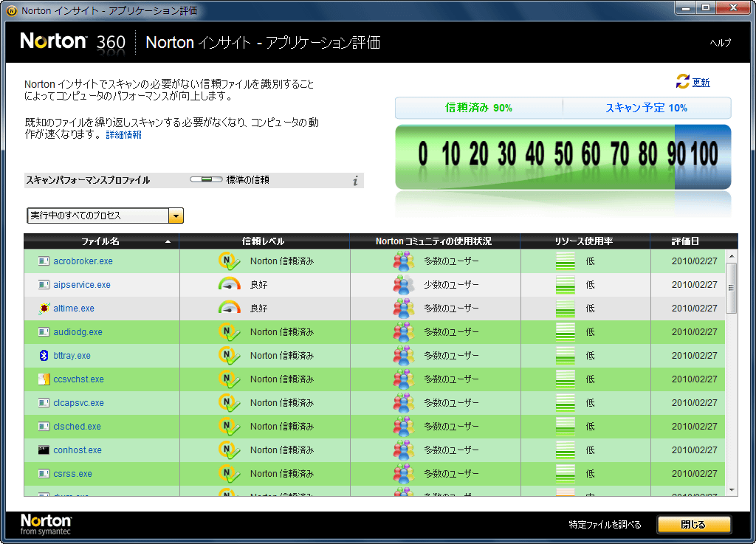Screen dimensions: 756x544
Task: Click community users icon for altime.exe
Action: click(x=404, y=309)
